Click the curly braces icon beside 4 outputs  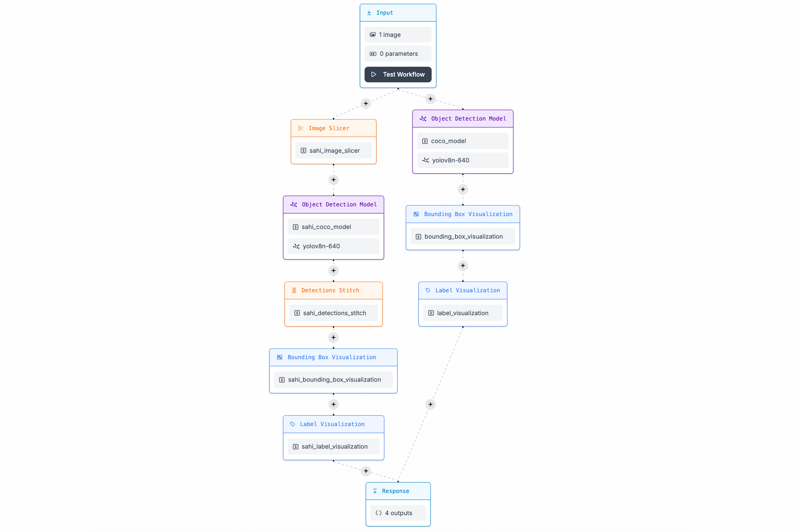pyautogui.click(x=379, y=513)
